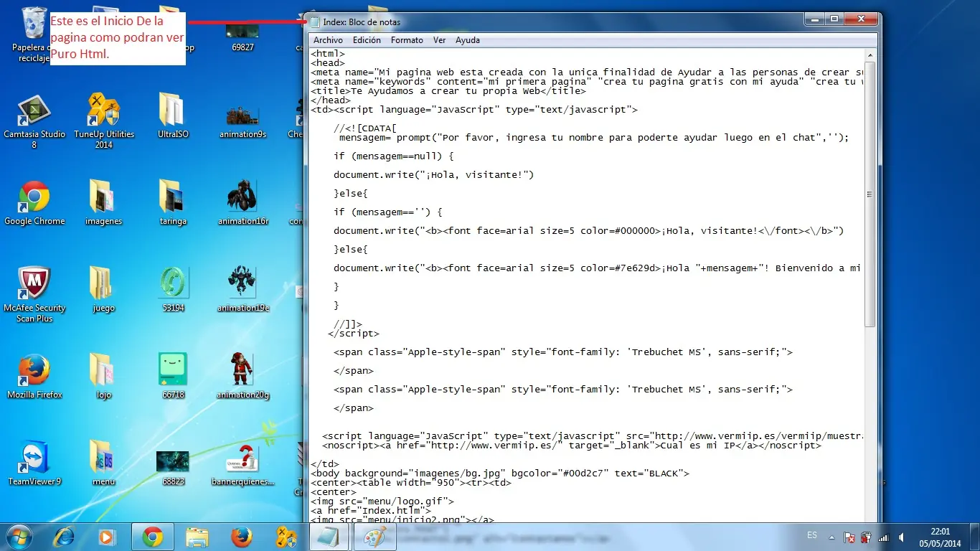Select the Camtasia Studio 8 shortcut
Screen dimensions: 980x551
pyautogui.click(x=34, y=122)
